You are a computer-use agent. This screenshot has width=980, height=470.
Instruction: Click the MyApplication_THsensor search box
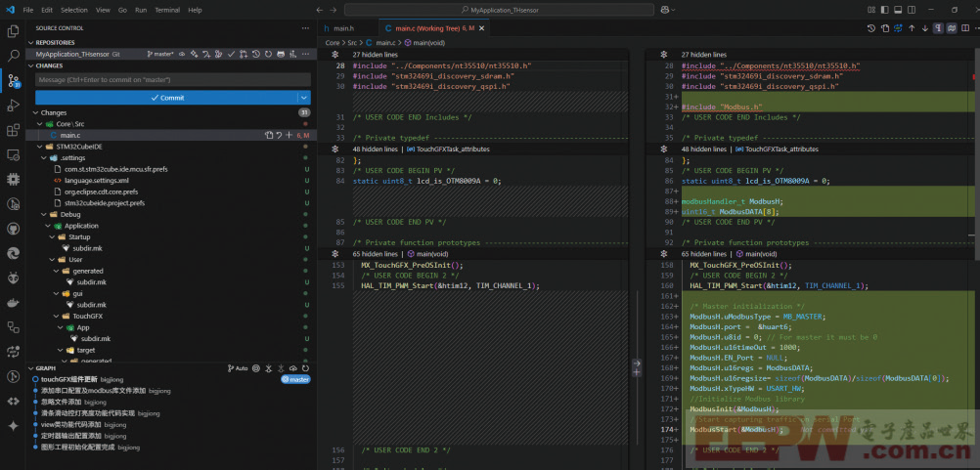pos(500,10)
